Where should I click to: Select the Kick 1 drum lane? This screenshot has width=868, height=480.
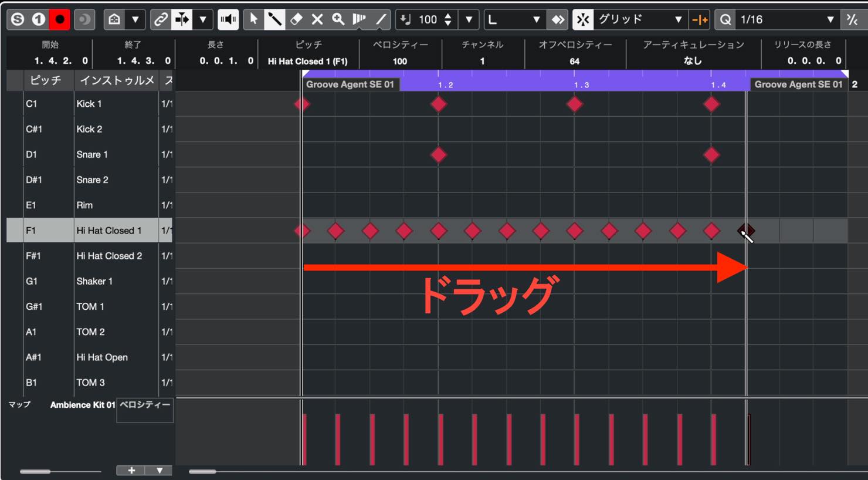(89, 104)
